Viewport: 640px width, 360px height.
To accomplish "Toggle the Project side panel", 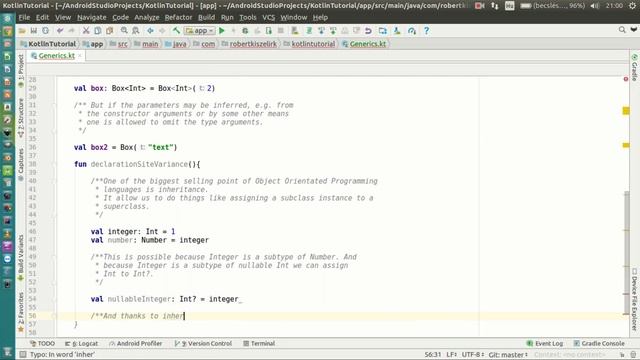I will pyautogui.click(x=21, y=71).
